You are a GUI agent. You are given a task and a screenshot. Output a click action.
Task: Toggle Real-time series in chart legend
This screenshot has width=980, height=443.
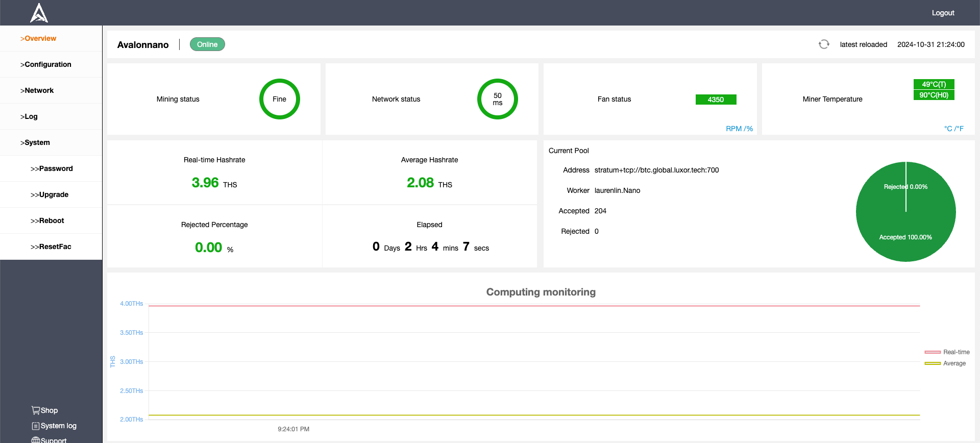click(x=947, y=352)
